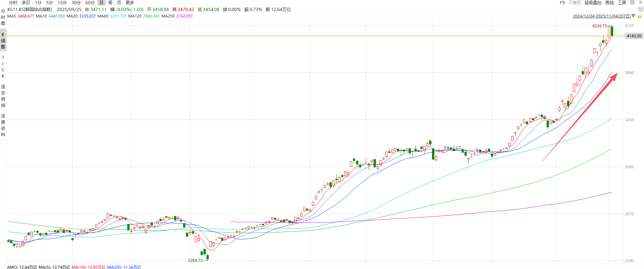Open the chart settings gear icon

[632, 3]
